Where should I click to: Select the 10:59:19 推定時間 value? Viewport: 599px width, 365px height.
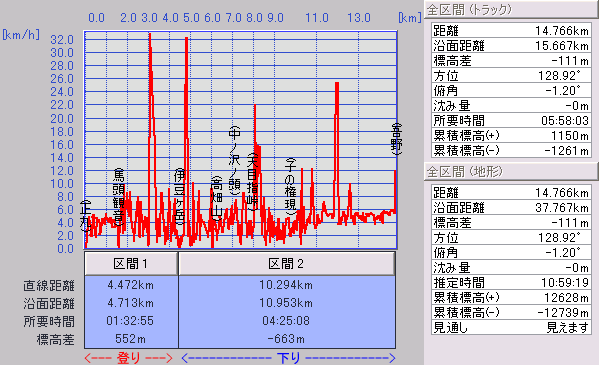[x=565, y=283]
